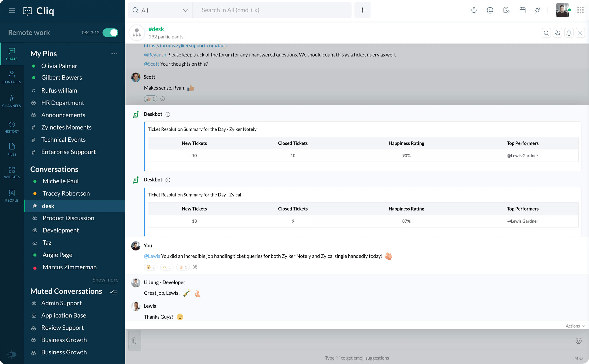Click the astonished face reaction on your message

(x=151, y=267)
